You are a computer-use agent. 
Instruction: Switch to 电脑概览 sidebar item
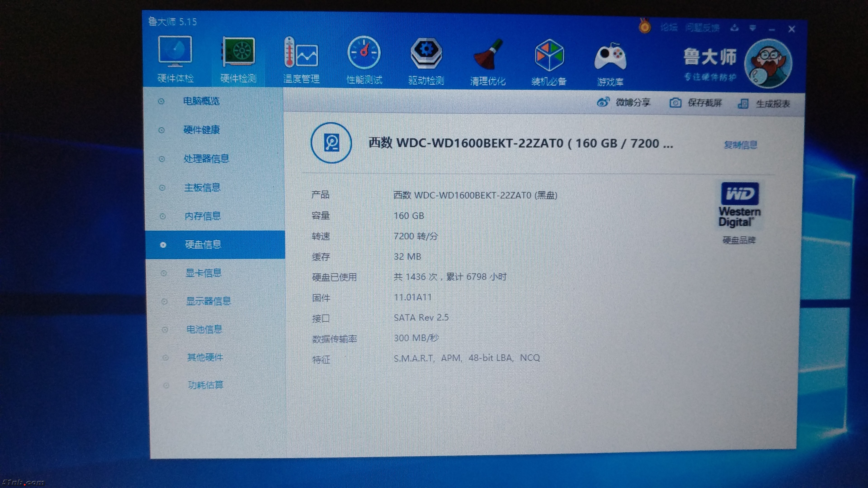point(201,101)
